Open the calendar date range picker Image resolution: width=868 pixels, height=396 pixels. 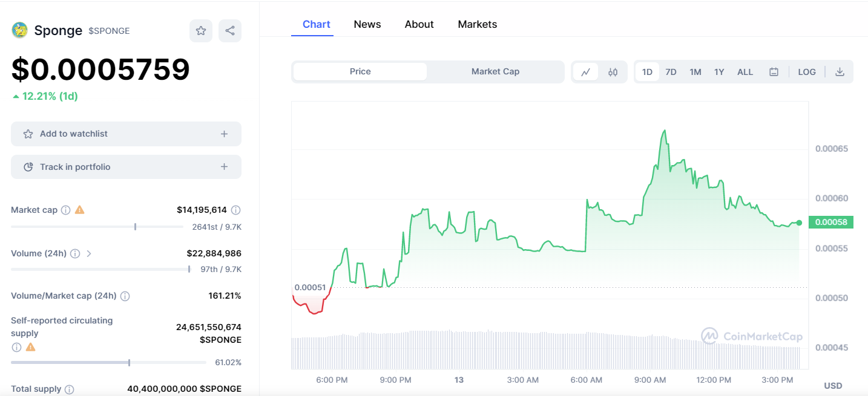pyautogui.click(x=774, y=72)
